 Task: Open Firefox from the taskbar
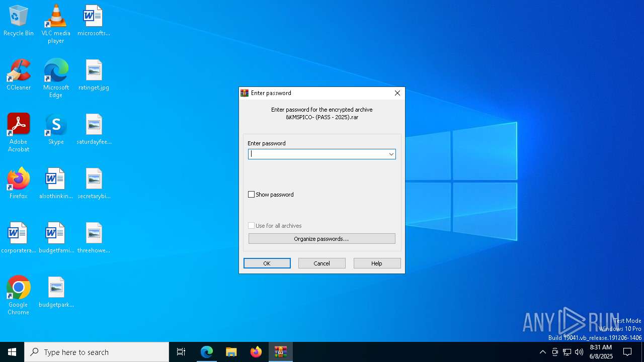tap(256, 352)
